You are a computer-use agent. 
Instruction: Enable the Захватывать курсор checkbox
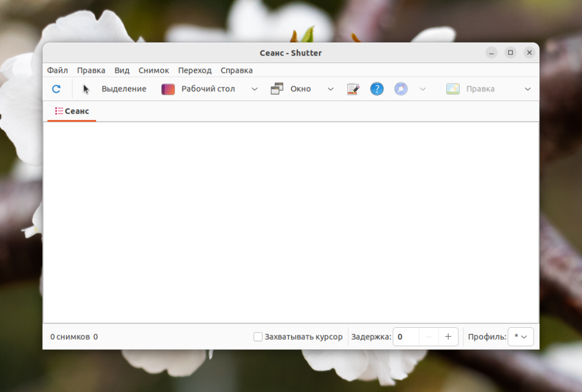coord(258,337)
